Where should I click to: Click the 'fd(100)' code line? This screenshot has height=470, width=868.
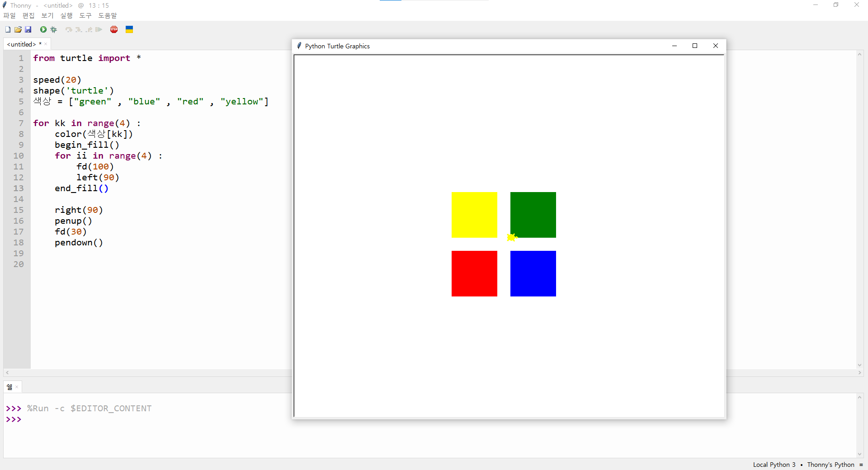click(x=95, y=166)
